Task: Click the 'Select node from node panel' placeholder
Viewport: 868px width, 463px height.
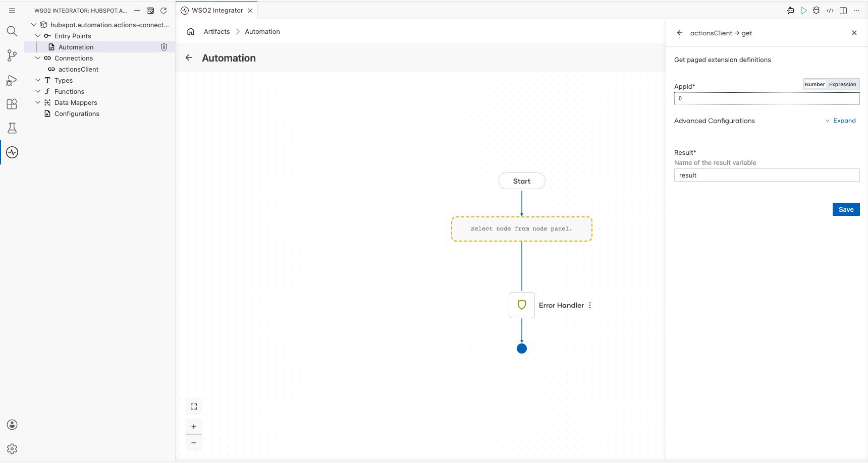Action: [x=522, y=229]
